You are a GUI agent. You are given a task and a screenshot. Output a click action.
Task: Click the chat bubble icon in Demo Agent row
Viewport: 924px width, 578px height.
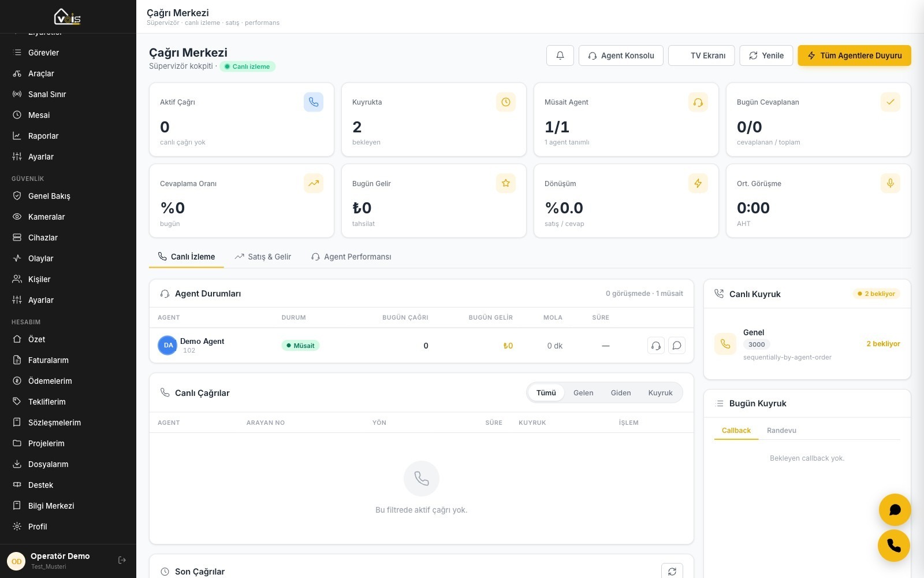tap(677, 346)
